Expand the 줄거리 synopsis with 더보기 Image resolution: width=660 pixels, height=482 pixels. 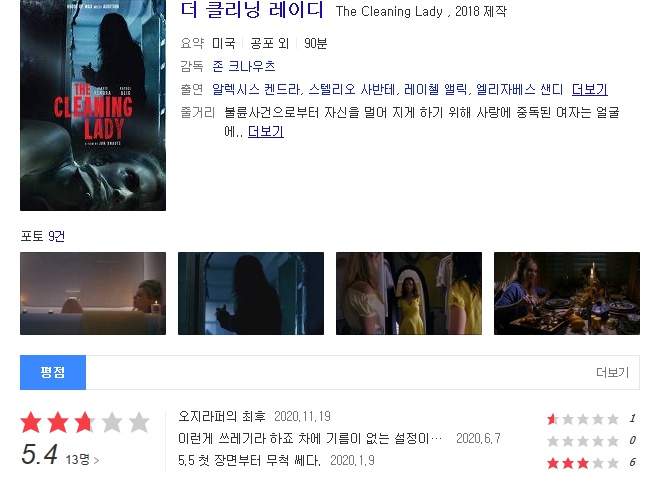(266, 132)
